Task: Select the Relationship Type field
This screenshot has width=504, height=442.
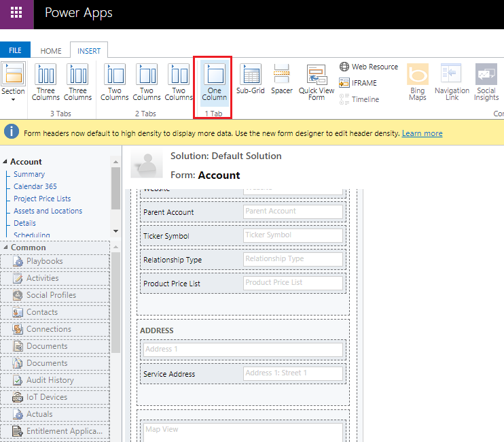Action: coord(243,260)
